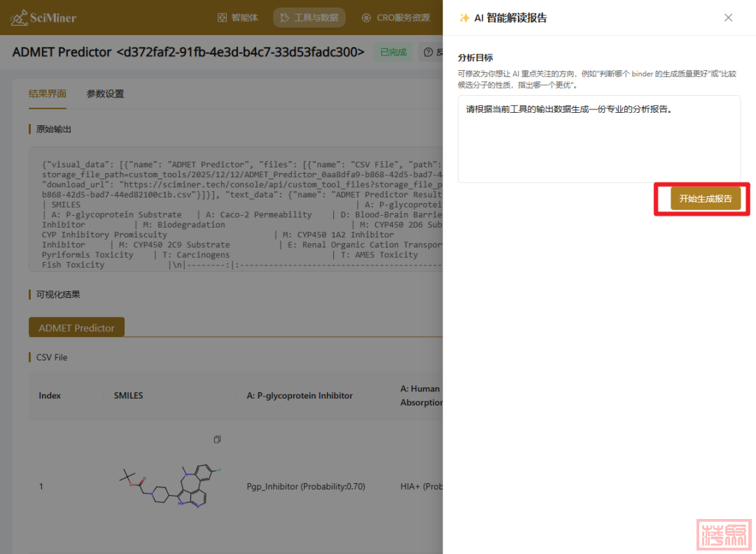Click the 工具与数据 tools icon
Viewport: 756px width, 554px height.
[285, 18]
